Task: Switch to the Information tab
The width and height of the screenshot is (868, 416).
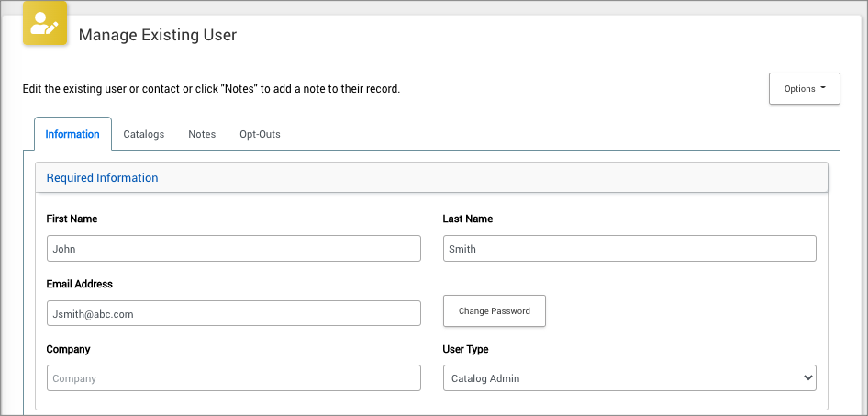Action: click(72, 134)
